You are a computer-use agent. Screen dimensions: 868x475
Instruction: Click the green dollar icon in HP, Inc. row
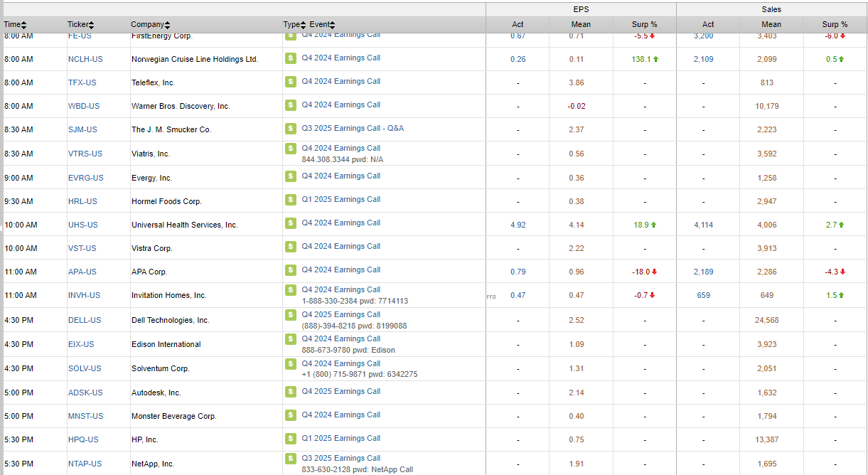(x=290, y=439)
